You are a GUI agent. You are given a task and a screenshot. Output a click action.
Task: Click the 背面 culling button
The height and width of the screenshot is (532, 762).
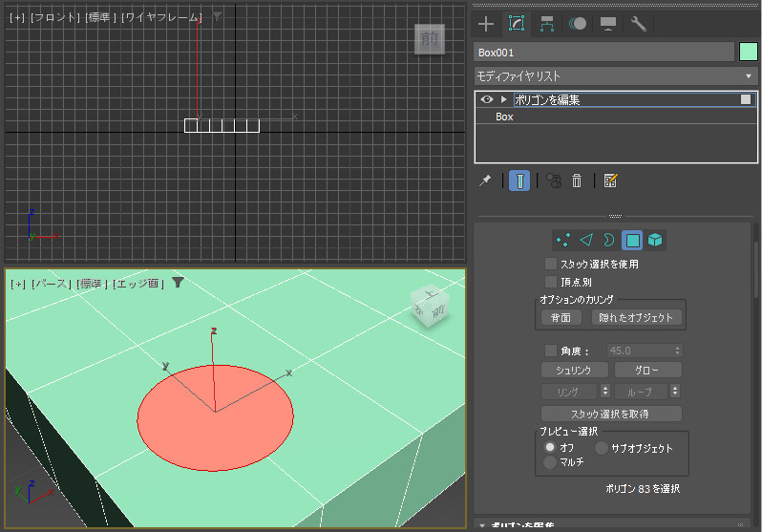point(561,317)
